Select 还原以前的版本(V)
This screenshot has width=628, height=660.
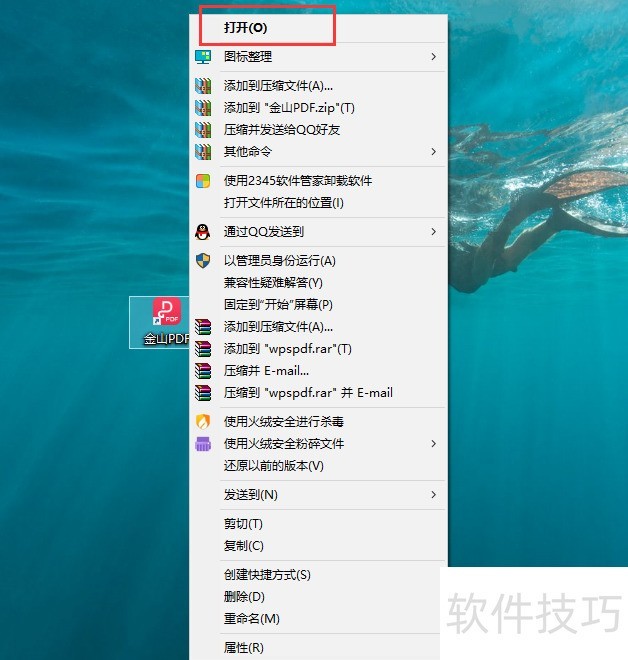tap(274, 466)
